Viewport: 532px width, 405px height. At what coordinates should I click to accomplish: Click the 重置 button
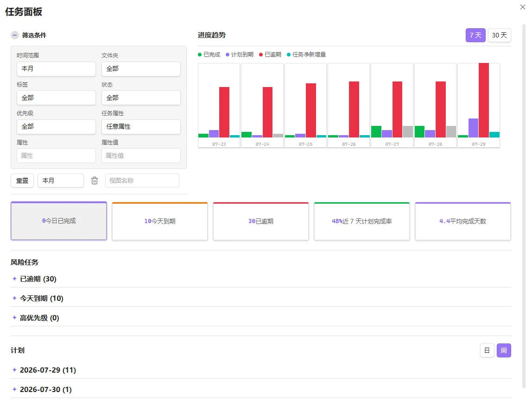(22, 181)
